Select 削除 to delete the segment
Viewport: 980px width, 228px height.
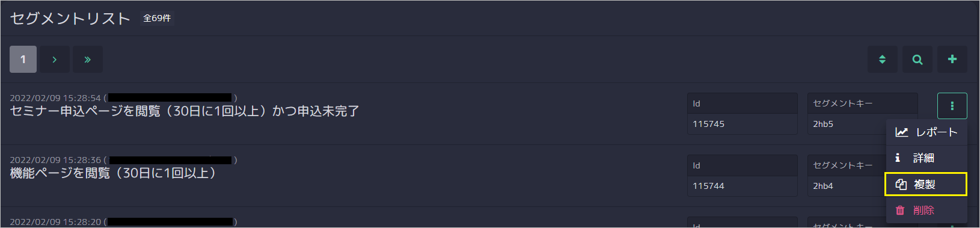(x=926, y=211)
